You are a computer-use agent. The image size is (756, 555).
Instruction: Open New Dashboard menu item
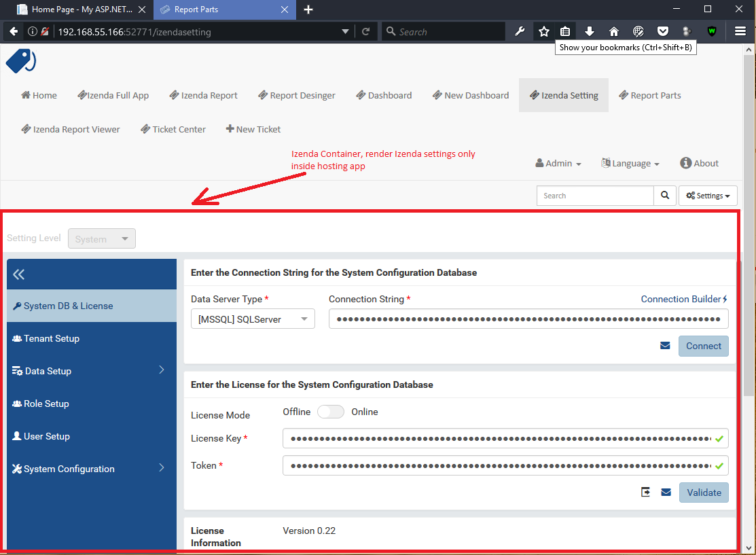click(x=471, y=96)
